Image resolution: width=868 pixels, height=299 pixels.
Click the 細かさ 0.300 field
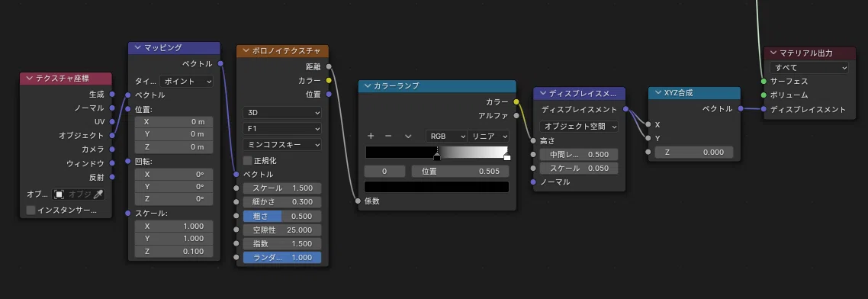[282, 202]
